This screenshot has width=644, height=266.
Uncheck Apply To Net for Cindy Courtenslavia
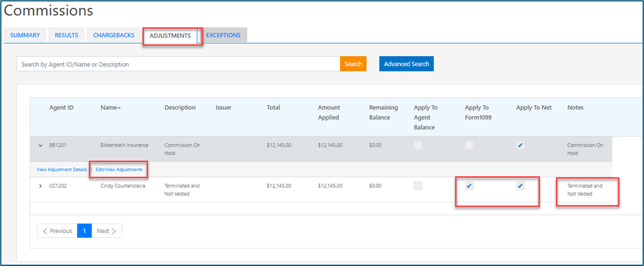tap(520, 186)
